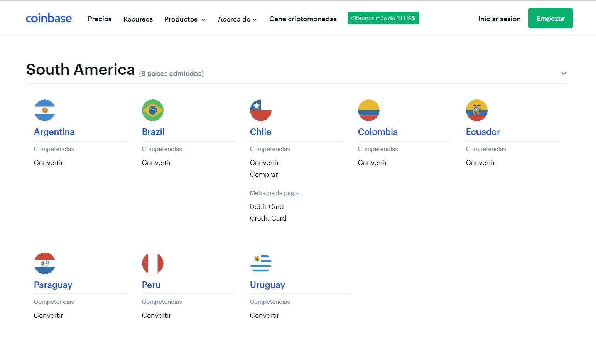Open the Uruguay country page
The width and height of the screenshot is (596, 364).
(267, 285)
